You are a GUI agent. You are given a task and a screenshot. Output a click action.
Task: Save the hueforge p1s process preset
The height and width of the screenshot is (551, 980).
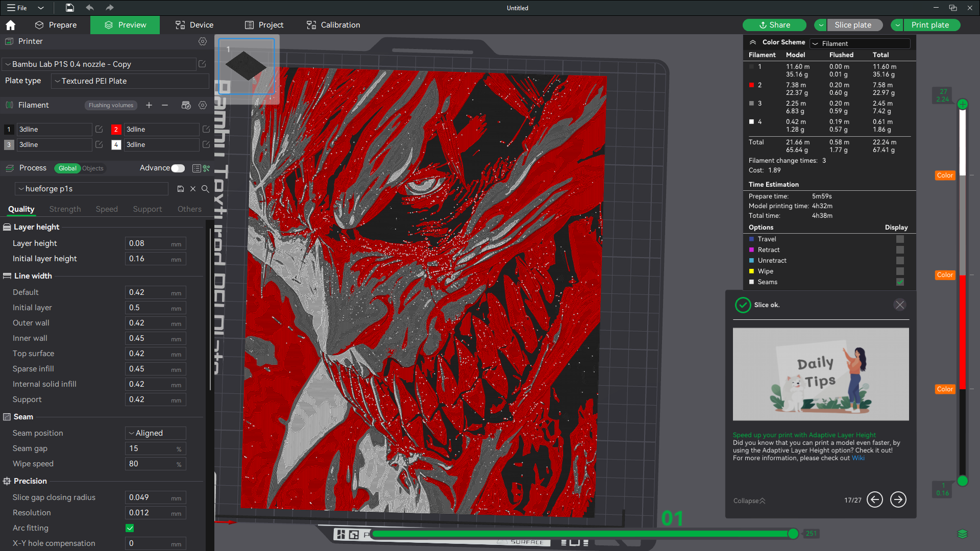180,189
